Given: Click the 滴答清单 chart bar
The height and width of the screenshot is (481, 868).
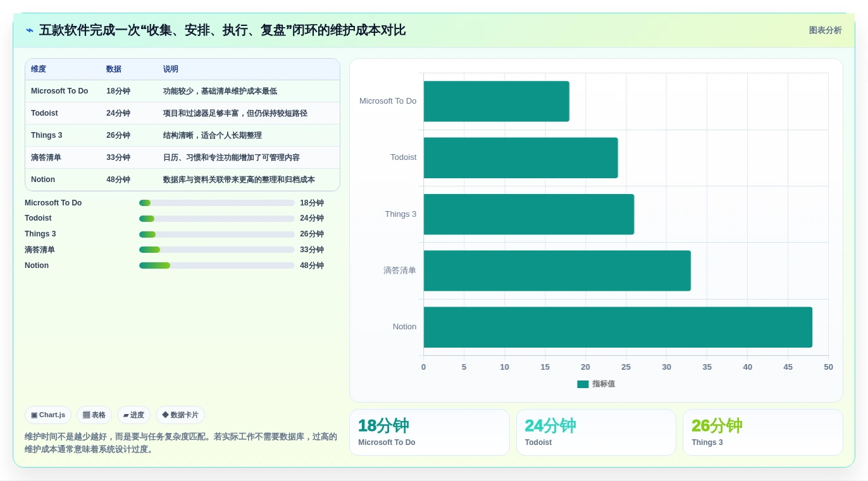Looking at the screenshot, I should (x=557, y=271).
